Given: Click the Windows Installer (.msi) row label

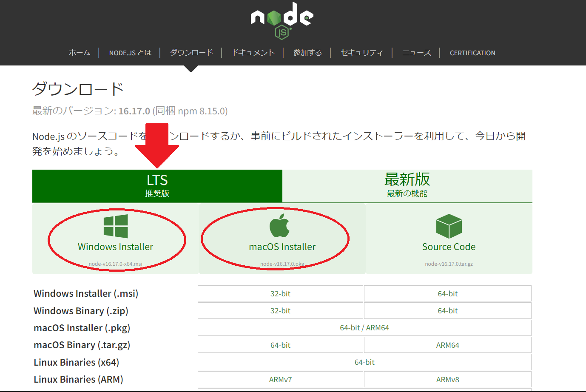Looking at the screenshot, I should (x=86, y=293).
